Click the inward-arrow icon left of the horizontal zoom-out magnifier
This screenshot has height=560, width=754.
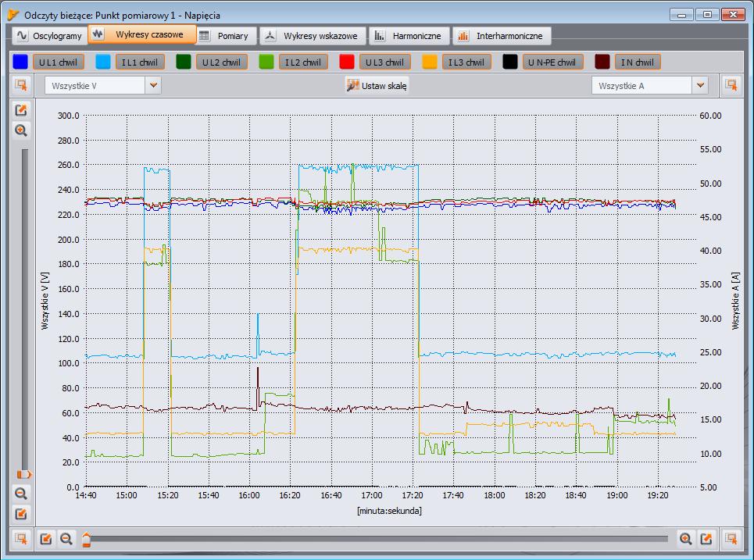[45, 538]
